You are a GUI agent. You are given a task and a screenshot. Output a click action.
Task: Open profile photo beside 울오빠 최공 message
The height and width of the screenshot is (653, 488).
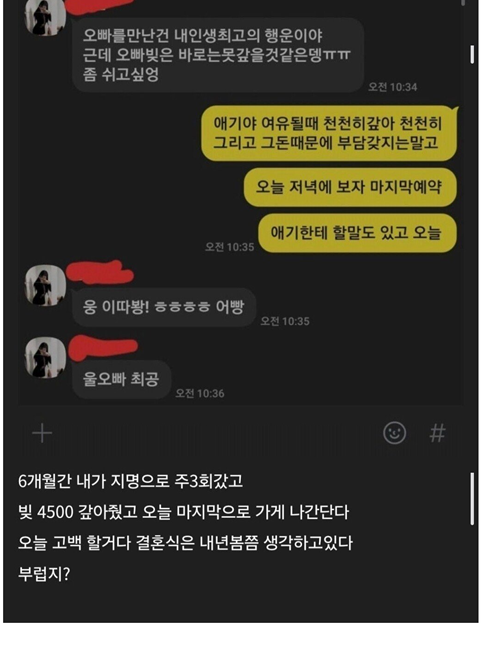[45, 358]
